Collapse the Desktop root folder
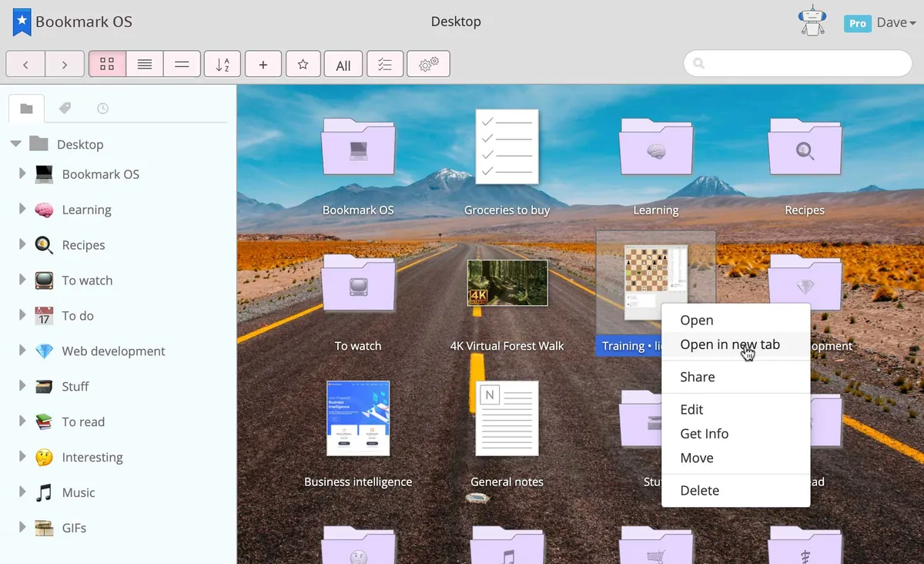The width and height of the screenshot is (924, 564). [x=15, y=144]
